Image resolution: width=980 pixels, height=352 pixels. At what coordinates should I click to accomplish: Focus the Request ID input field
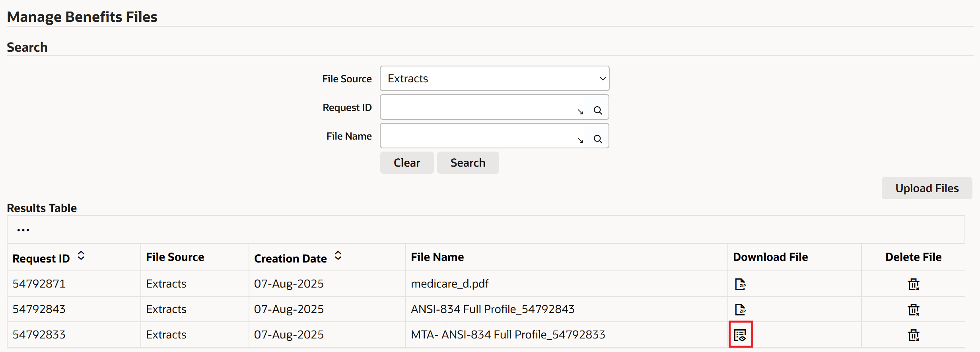click(x=477, y=107)
